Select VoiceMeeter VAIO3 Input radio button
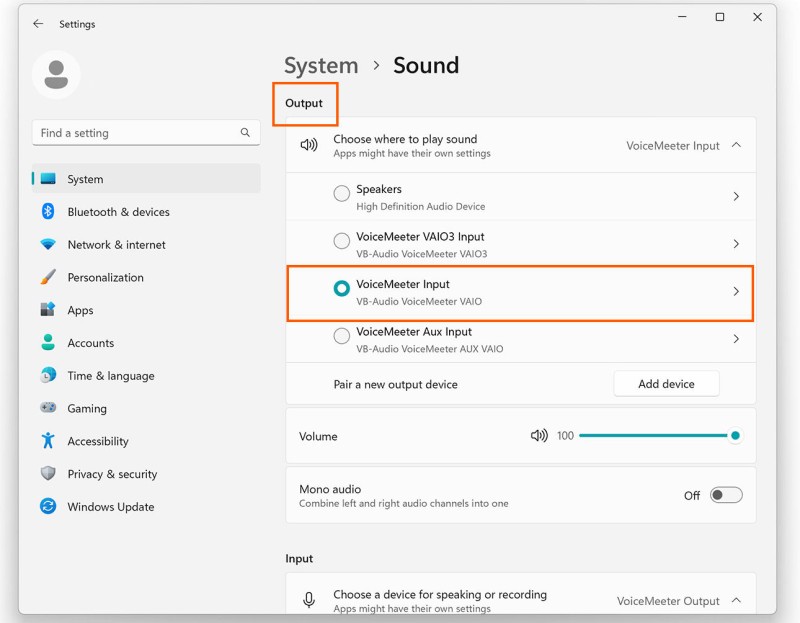 point(341,241)
